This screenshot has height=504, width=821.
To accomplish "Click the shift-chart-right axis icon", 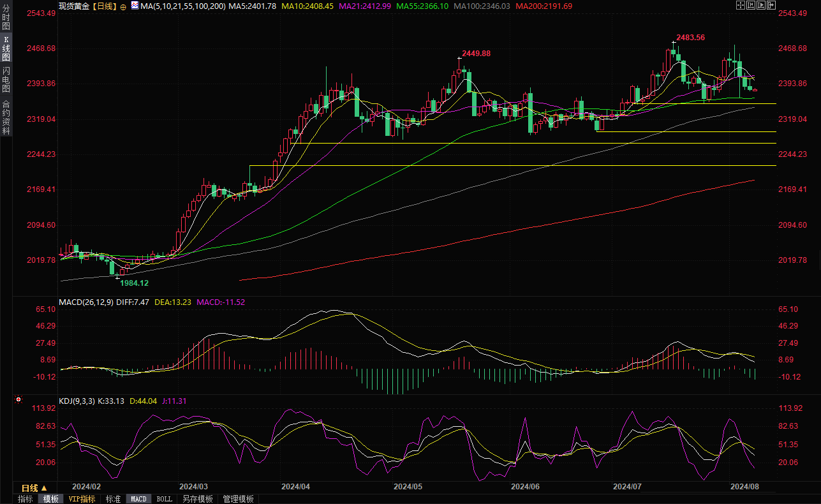I will 762,5.
